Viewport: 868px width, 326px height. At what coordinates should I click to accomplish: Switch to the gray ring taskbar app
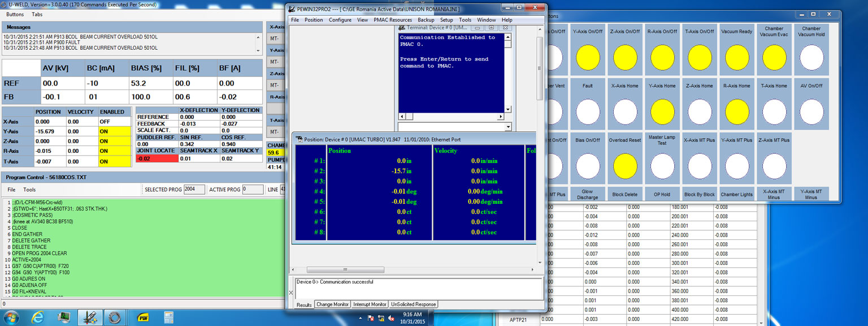click(115, 317)
